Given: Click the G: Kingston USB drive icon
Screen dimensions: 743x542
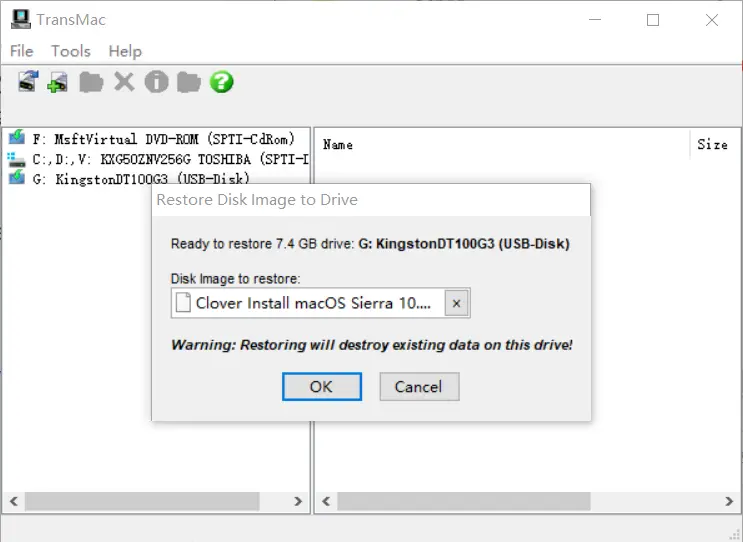Looking at the screenshot, I should coord(17,178).
